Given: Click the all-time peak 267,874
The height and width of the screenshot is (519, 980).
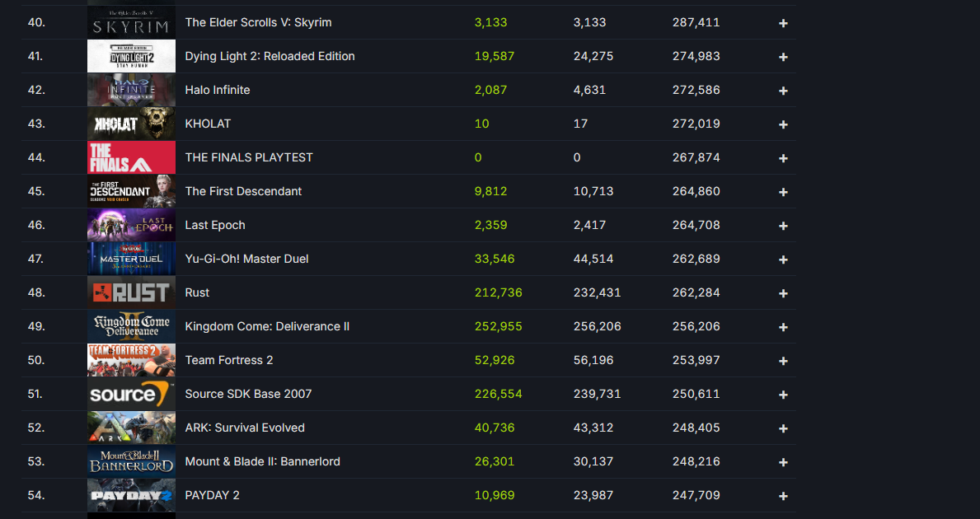Looking at the screenshot, I should pos(696,157).
